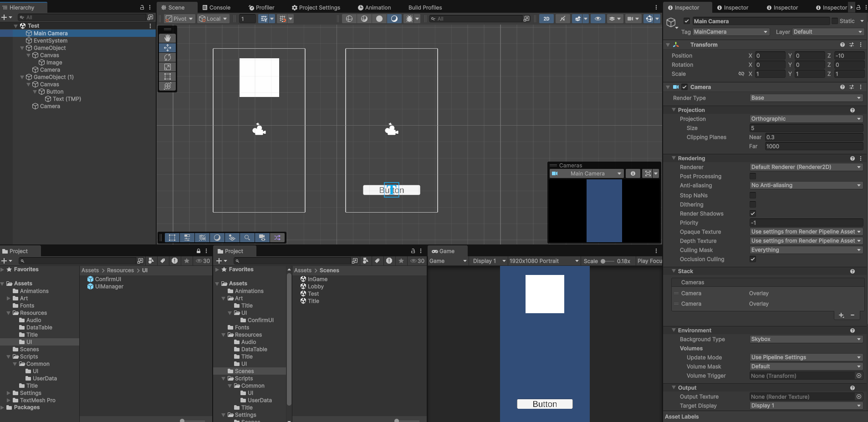Toggle scene lighting button
Image resolution: width=868 pixels, height=422 pixels.
pos(563,19)
